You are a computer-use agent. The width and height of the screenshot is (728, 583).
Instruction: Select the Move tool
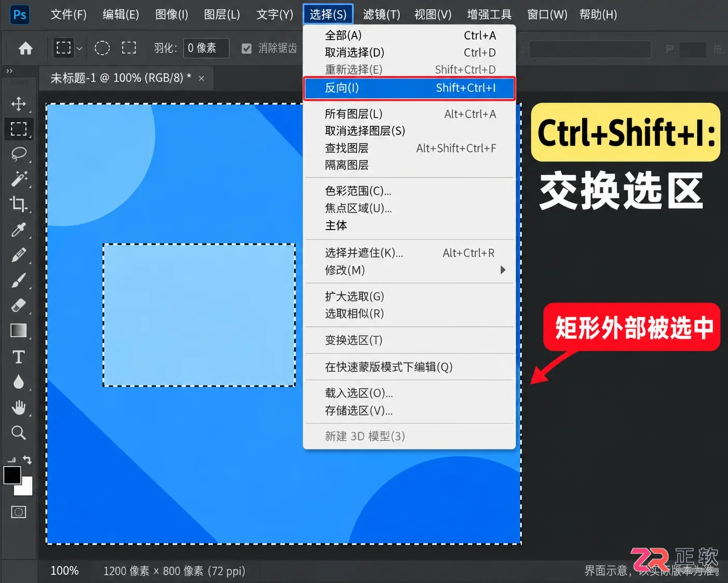pos(19,103)
